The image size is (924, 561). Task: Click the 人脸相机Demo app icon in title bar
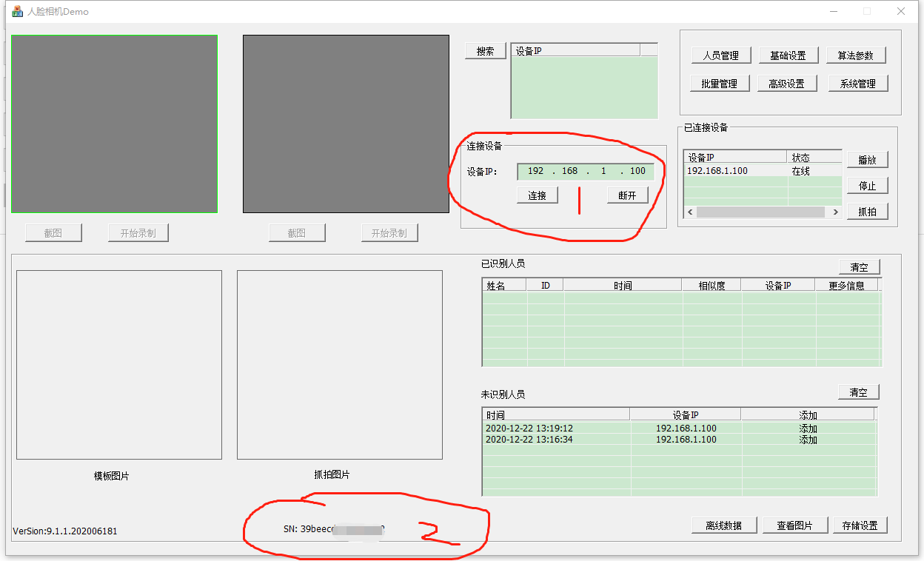(17, 12)
